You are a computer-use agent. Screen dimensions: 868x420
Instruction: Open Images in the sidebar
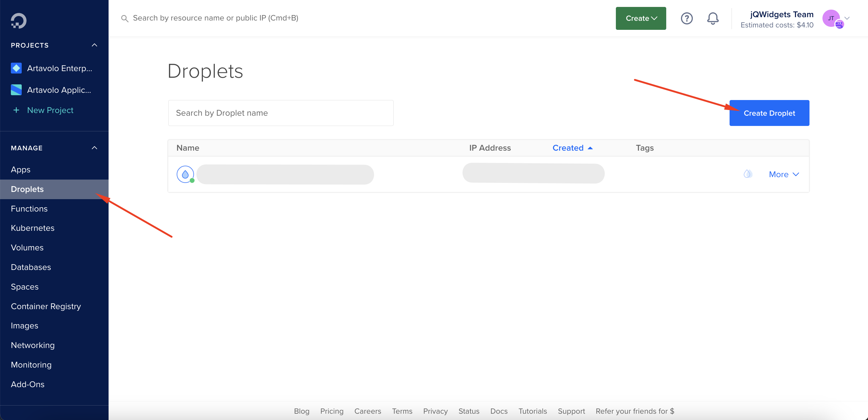click(24, 326)
